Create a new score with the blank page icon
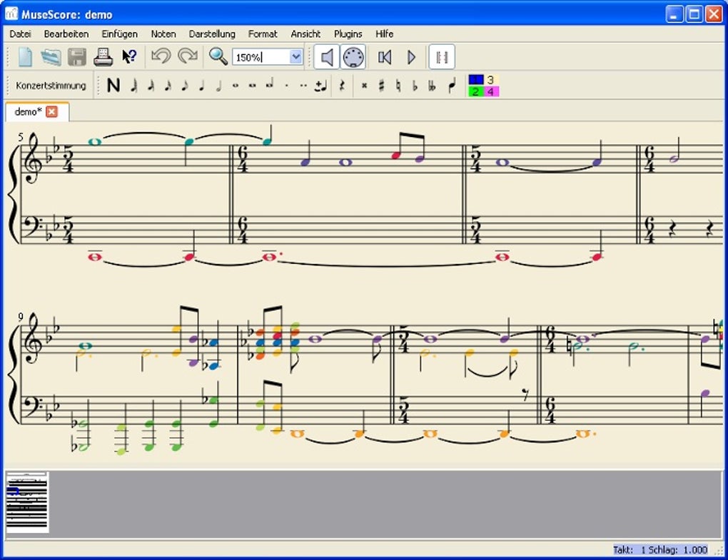This screenshot has height=560, width=728. (x=25, y=57)
